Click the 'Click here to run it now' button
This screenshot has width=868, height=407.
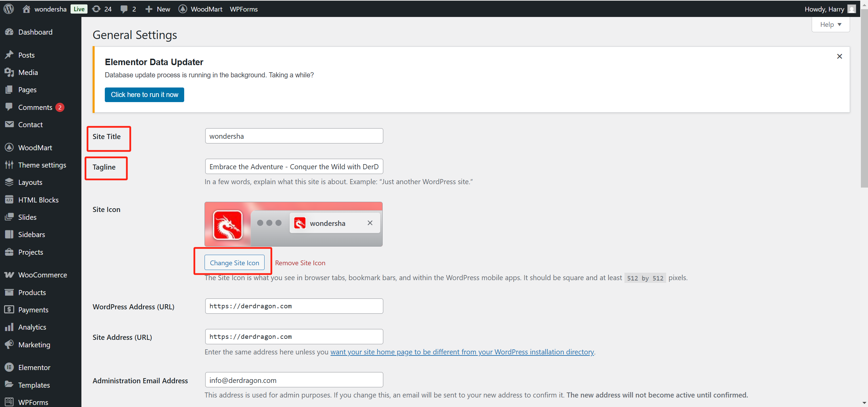tap(144, 95)
